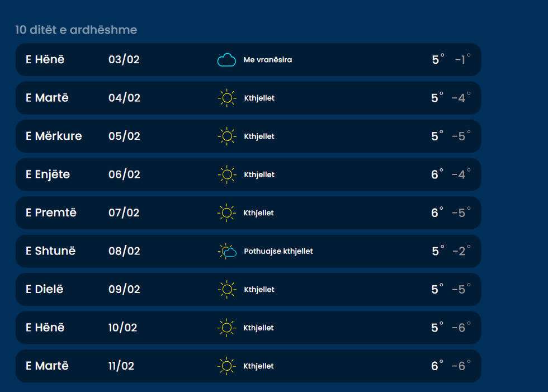
Task: Click the sun icon for 07/02
Action: pos(226,213)
